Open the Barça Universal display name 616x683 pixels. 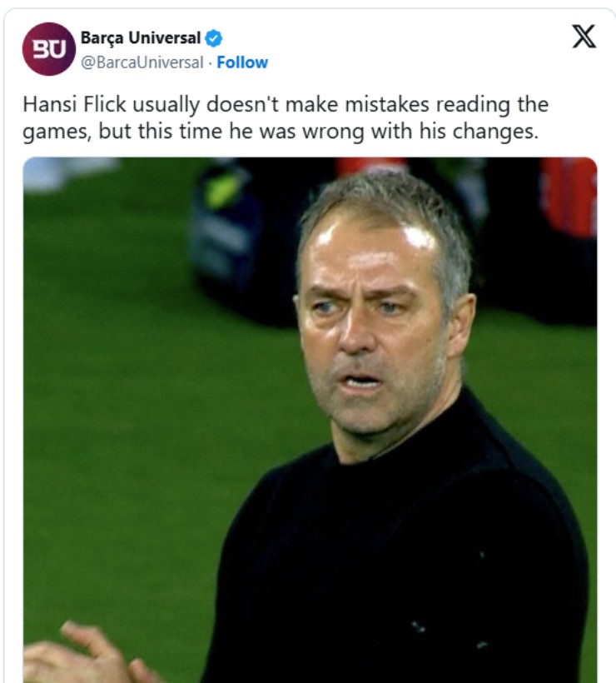141,37
